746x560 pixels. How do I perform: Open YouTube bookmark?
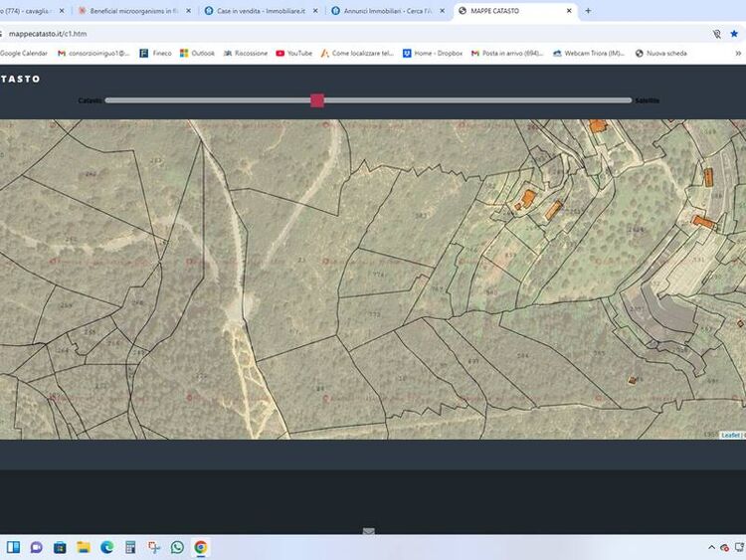click(x=293, y=53)
